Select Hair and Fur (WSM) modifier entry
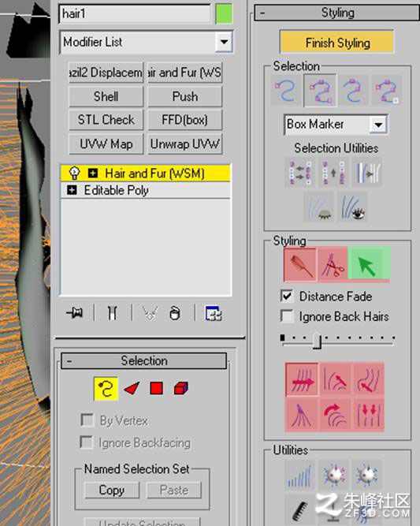The height and width of the screenshot is (526, 420). pyautogui.click(x=145, y=173)
